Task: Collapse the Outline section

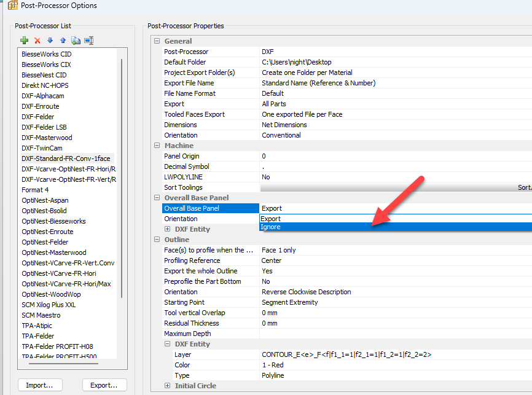Action: pyautogui.click(x=157, y=240)
